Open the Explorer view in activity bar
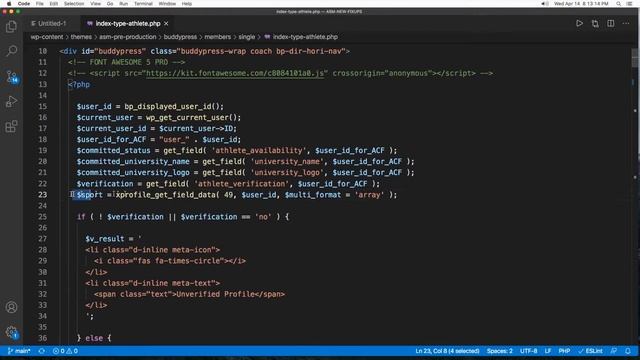Image resolution: width=640 pixels, height=360 pixels. tap(11, 27)
